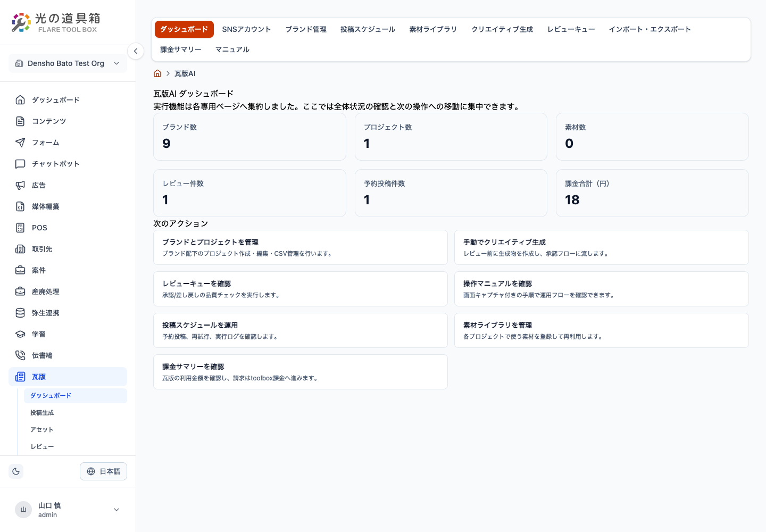Screen dimensions: 766x532
Task: Click the フォーム paper plane icon
Action: (x=20, y=143)
